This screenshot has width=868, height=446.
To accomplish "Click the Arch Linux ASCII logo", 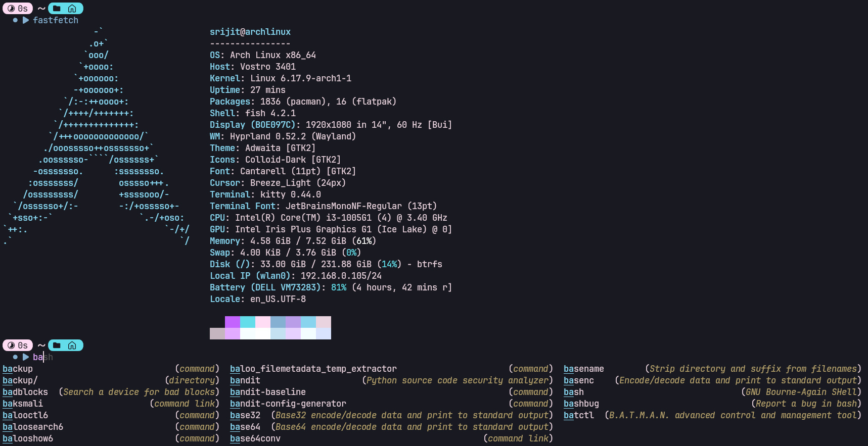I will coord(96,136).
